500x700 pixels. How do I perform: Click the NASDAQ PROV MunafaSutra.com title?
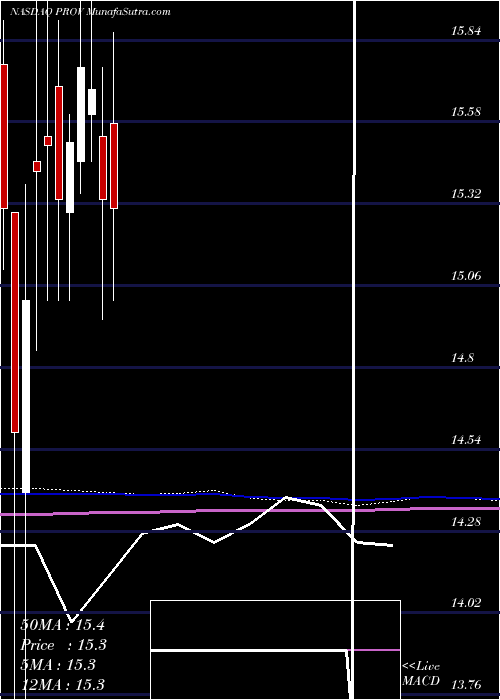tap(90, 12)
